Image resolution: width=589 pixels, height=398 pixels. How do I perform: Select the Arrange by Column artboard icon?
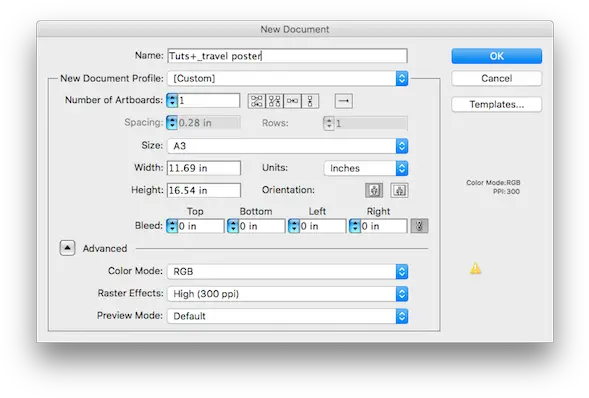point(310,101)
